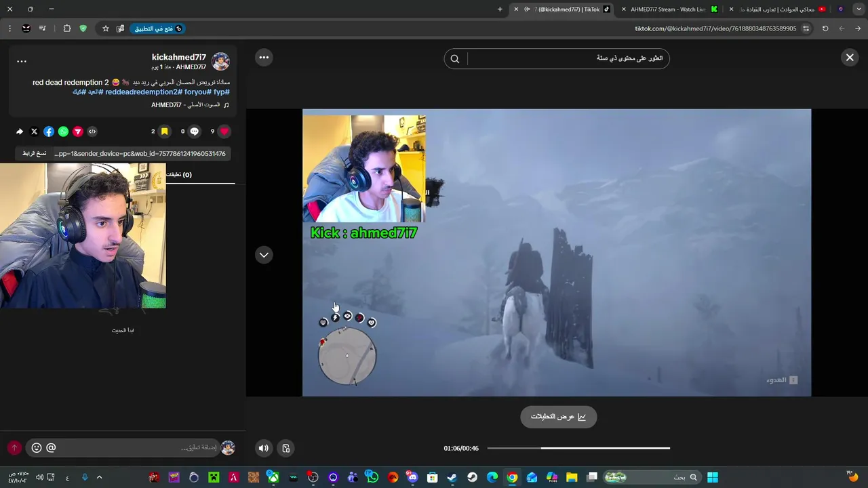The width and height of the screenshot is (868, 488).
Task: Open green shield extension
Action: pos(83,28)
